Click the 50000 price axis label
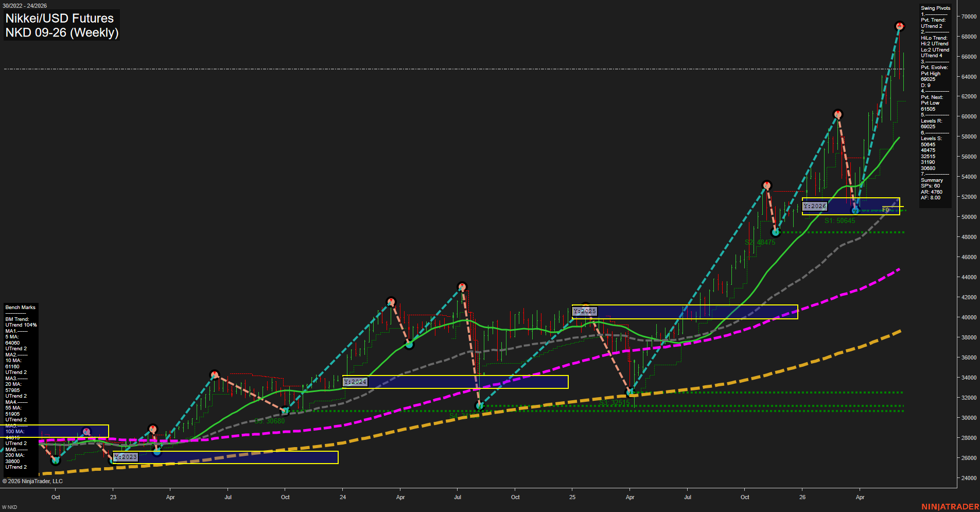Screen dimensions: 980x512 (969, 217)
